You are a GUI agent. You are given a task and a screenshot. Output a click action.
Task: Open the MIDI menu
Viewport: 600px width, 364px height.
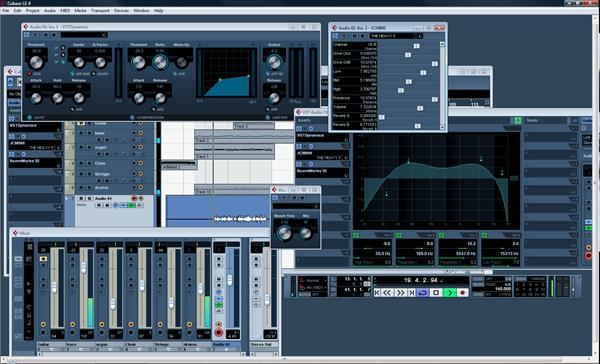tap(65, 11)
